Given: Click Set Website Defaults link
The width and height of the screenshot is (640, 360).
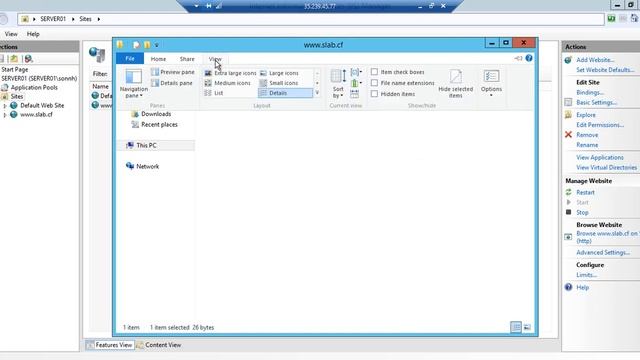Looking at the screenshot, I should click(605, 70).
